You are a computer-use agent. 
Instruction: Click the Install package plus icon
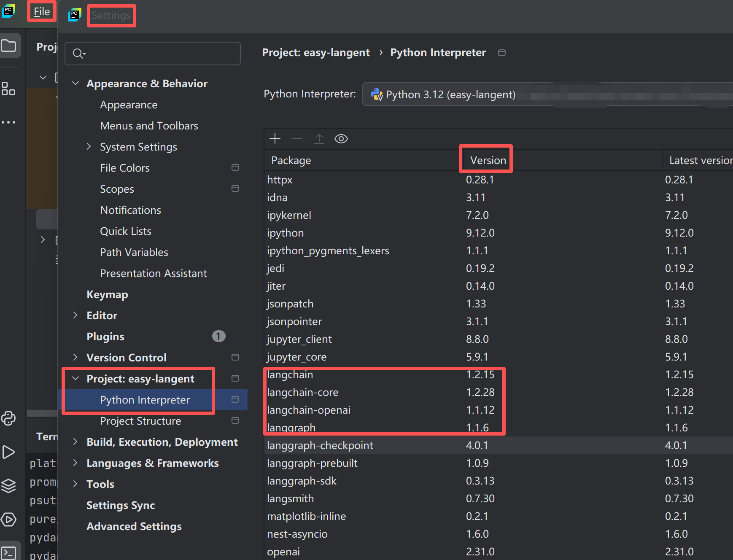tap(275, 138)
